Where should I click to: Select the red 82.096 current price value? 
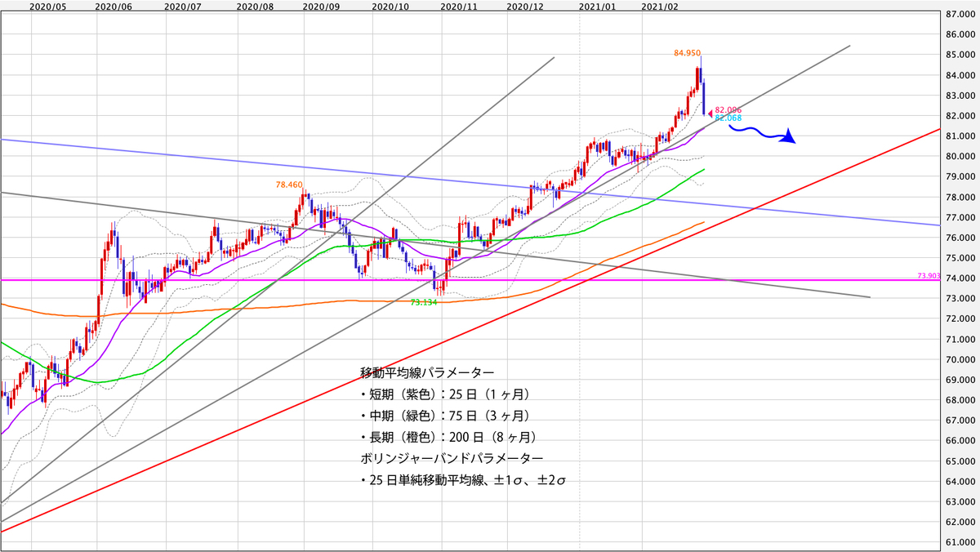click(728, 109)
